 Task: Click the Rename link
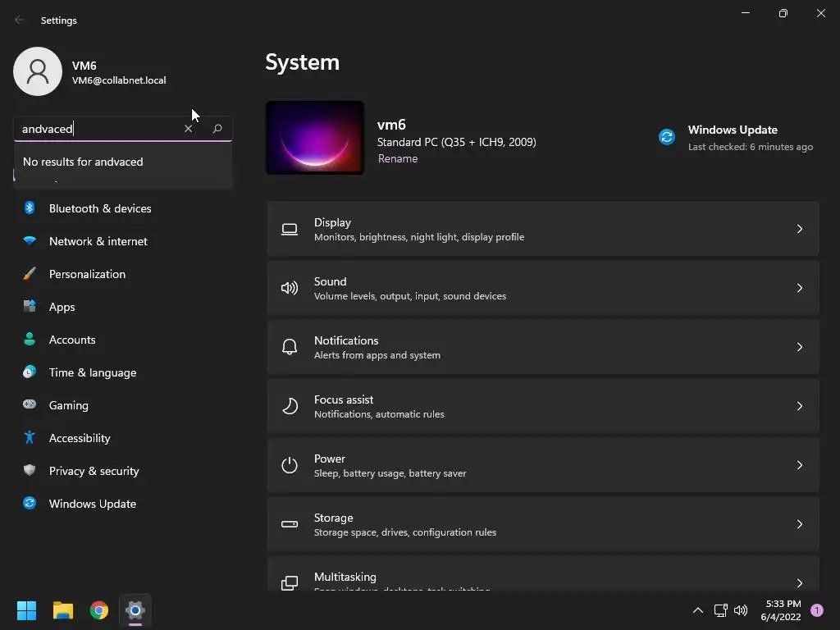pyautogui.click(x=398, y=158)
